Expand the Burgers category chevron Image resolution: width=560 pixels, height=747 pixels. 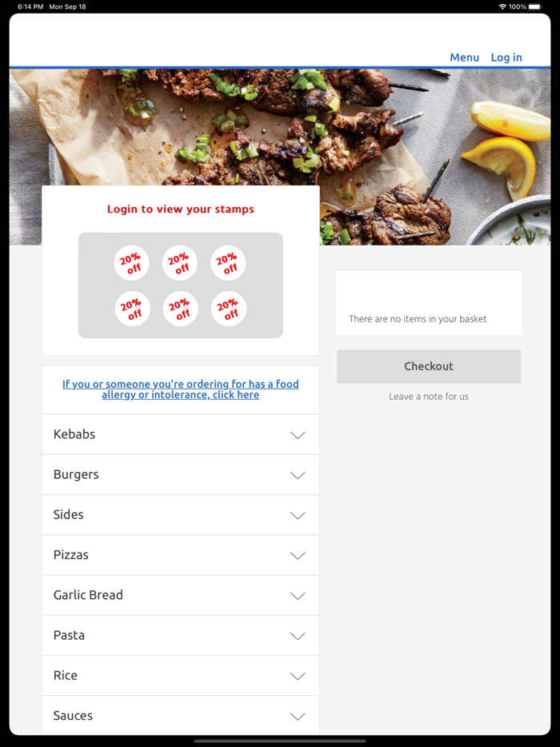[x=298, y=475]
